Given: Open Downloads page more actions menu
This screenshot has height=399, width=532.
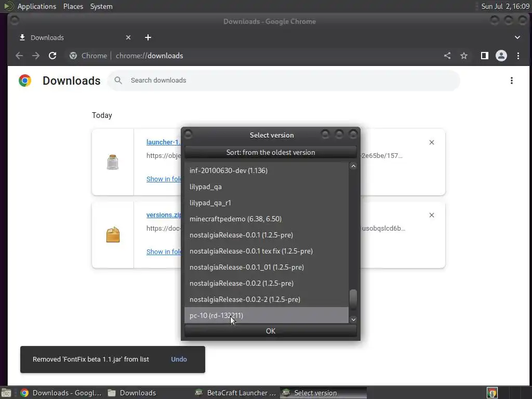Looking at the screenshot, I should pos(511,81).
